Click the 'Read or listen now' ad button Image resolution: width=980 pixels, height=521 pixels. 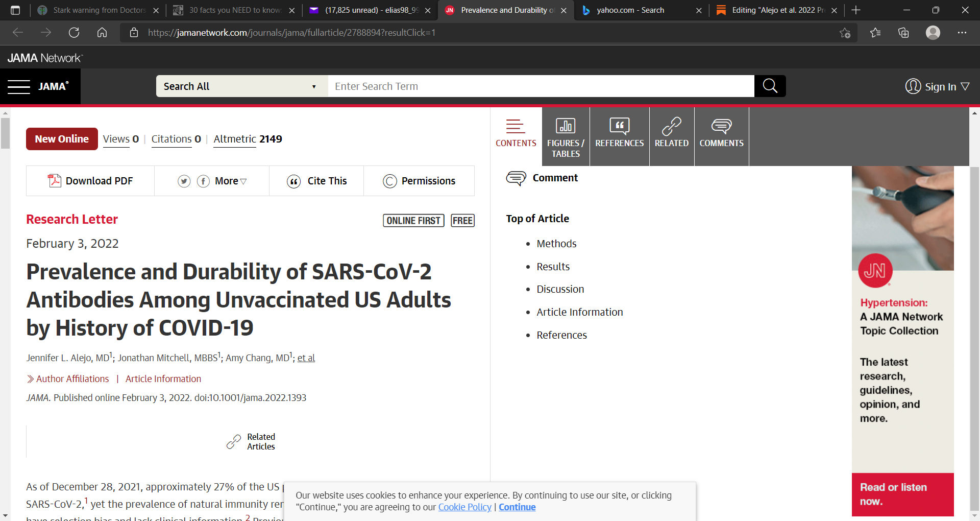click(902, 494)
